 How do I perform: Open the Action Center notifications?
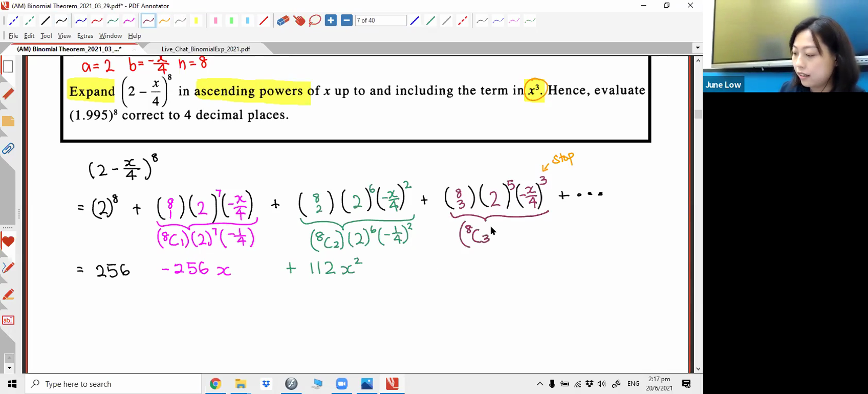click(x=687, y=384)
